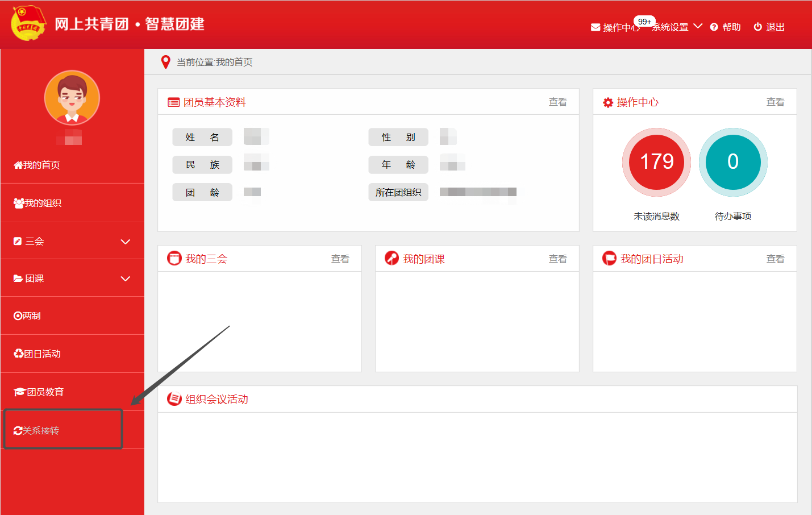Viewport: 812px width, 515px height.
Task: Click the help question mark icon
Action: (714, 27)
